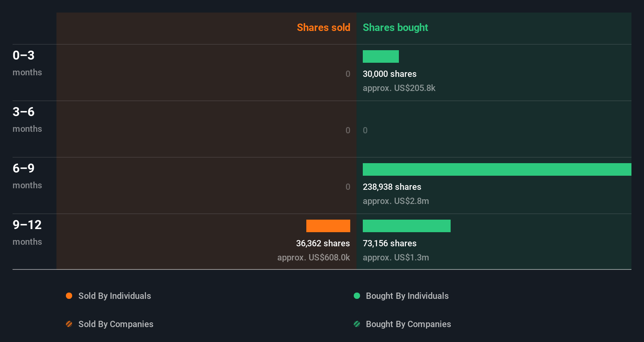Screen dimensions: 644x342
Task: Click the striped Sold By Companies legend icon
Action: (69, 324)
